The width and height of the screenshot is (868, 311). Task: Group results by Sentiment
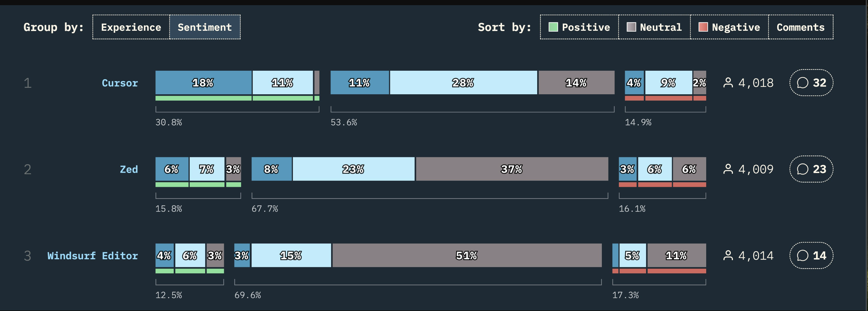point(205,27)
